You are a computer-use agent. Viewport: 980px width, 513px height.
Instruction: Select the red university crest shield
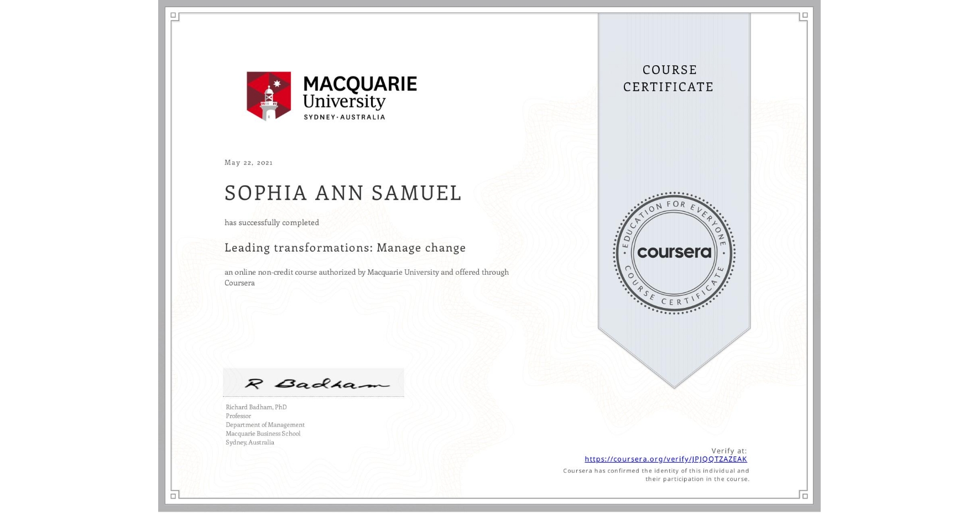coord(269,95)
